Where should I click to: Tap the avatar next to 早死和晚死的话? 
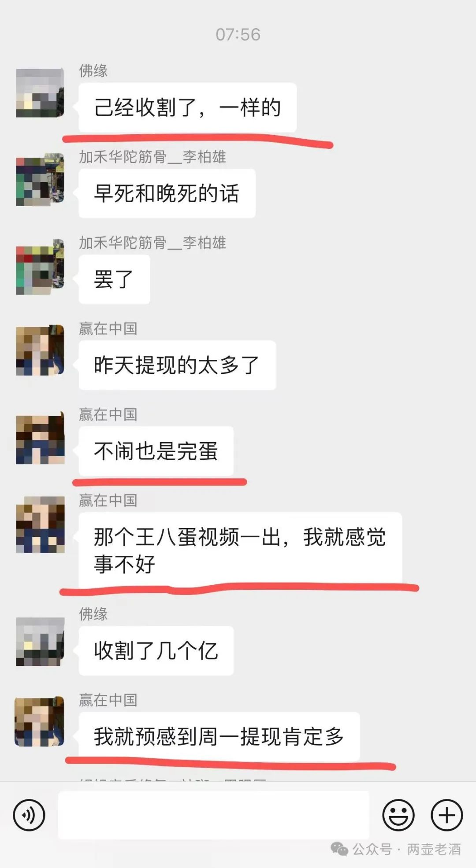pos(40,179)
